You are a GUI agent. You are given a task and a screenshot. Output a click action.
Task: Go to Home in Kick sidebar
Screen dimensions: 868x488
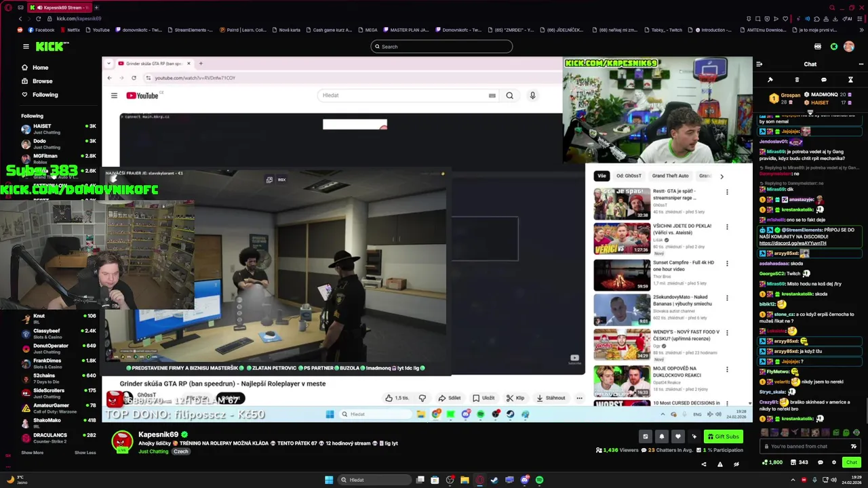pos(35,68)
